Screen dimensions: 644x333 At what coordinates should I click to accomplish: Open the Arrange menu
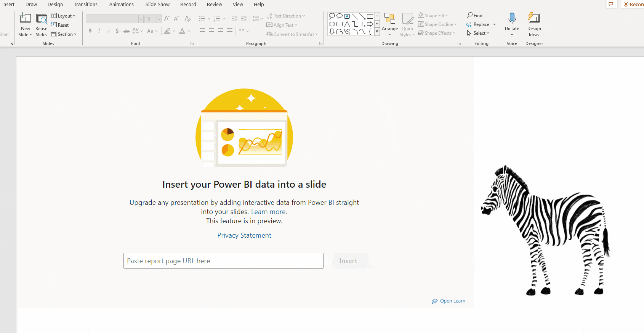390,25
